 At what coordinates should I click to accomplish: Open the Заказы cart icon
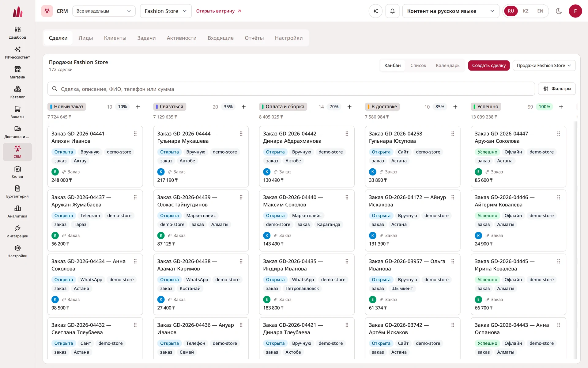17,109
